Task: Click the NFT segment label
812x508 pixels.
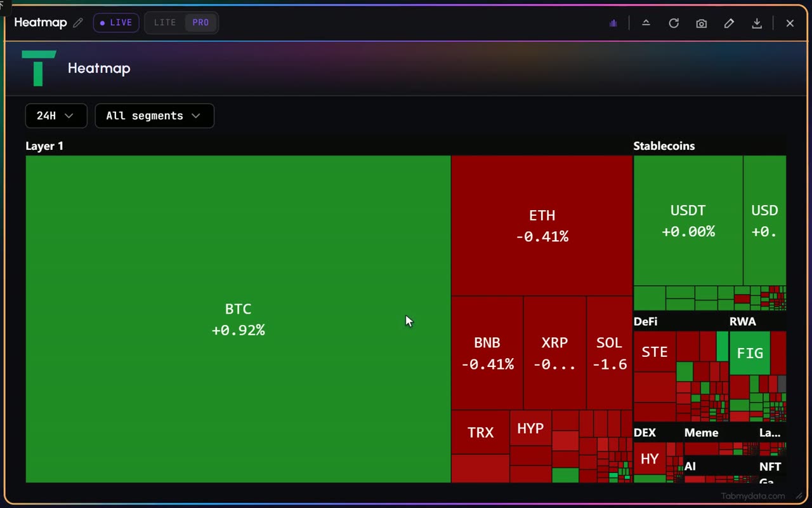Action: point(770,466)
